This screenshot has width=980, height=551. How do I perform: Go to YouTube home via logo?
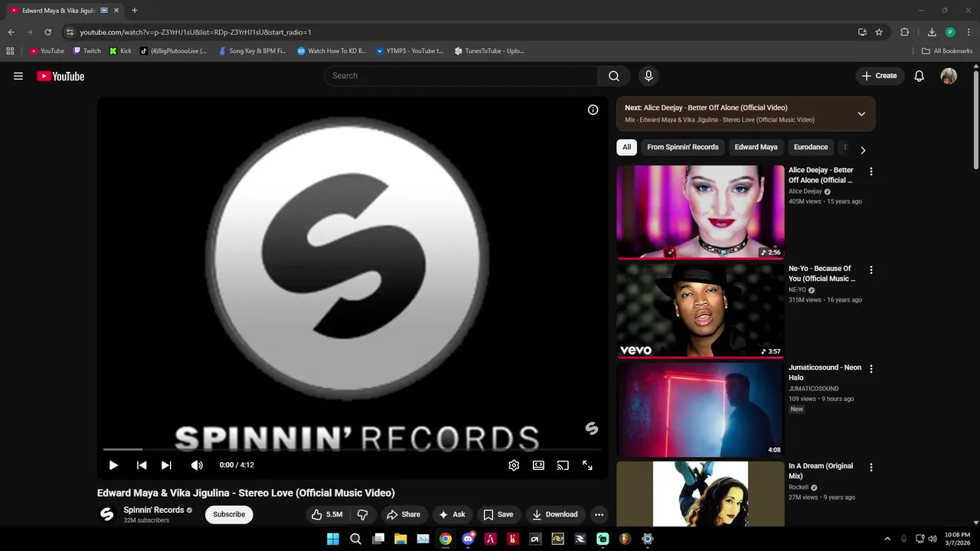(x=60, y=76)
